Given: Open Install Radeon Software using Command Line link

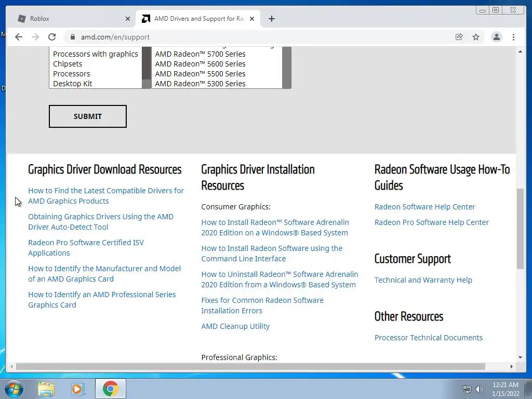Looking at the screenshot, I should click(x=272, y=254).
